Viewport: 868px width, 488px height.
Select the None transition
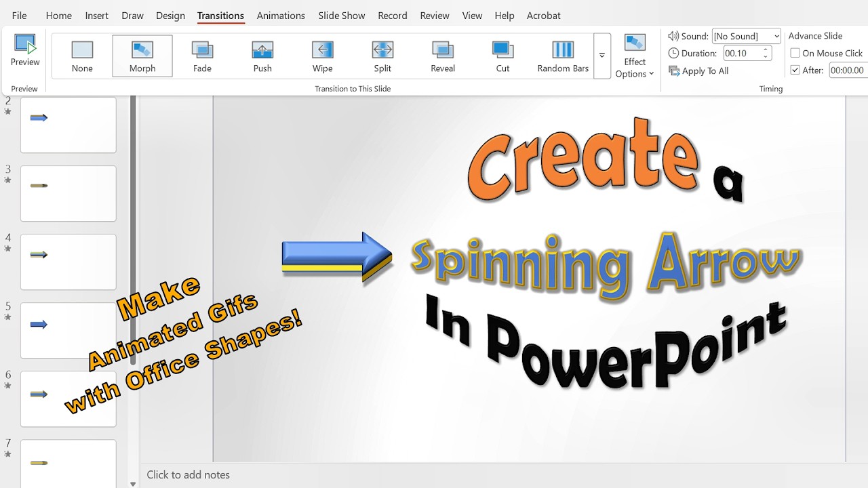[x=82, y=56]
